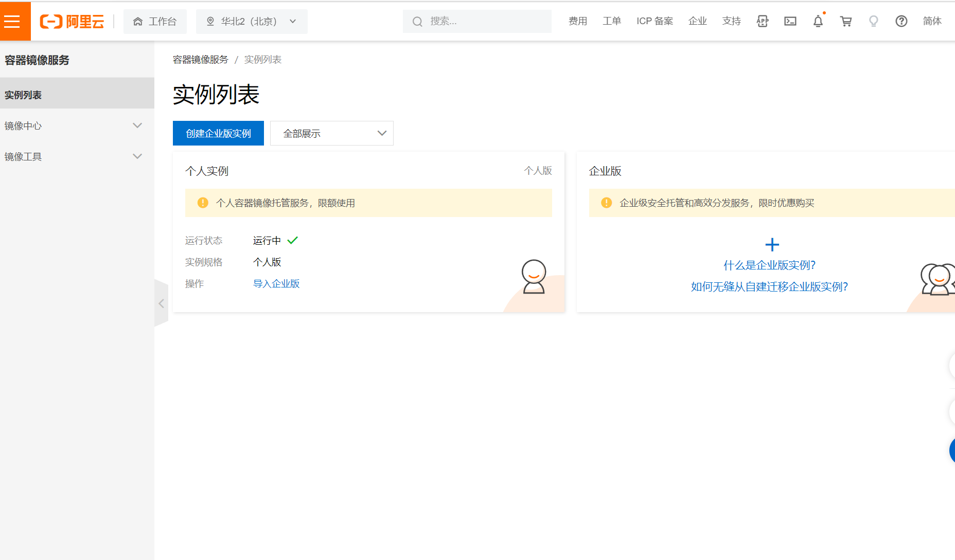The width and height of the screenshot is (955, 560).
Task: Launch the Cloud Shell terminal icon
Action: pyautogui.click(x=790, y=21)
